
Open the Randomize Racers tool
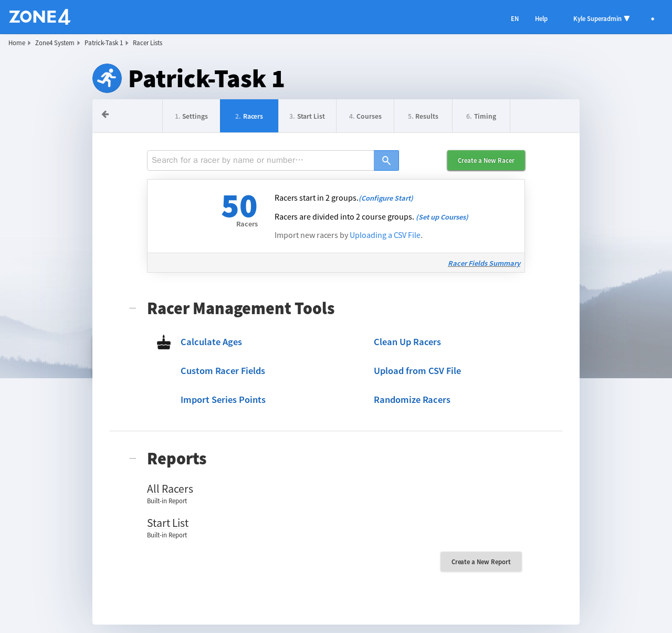[412, 400]
